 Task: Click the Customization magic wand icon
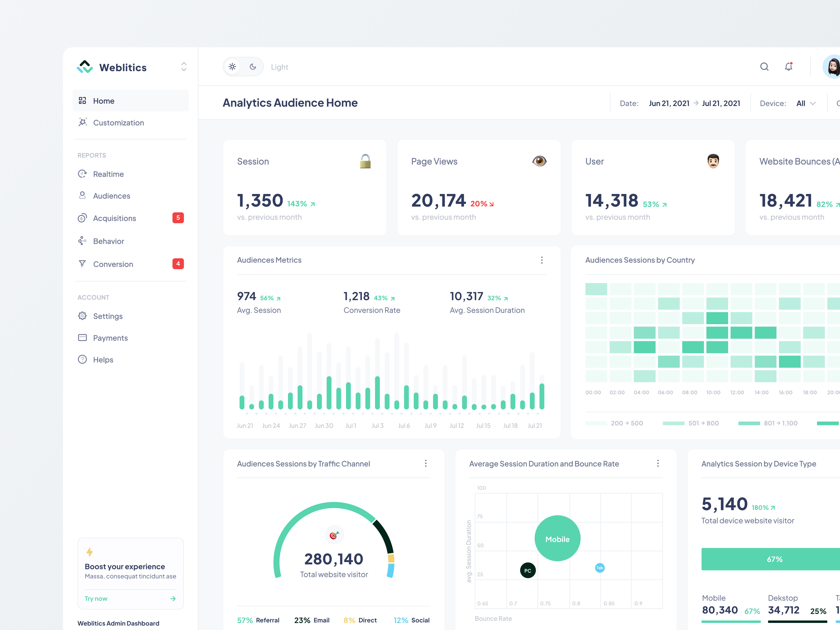82,122
